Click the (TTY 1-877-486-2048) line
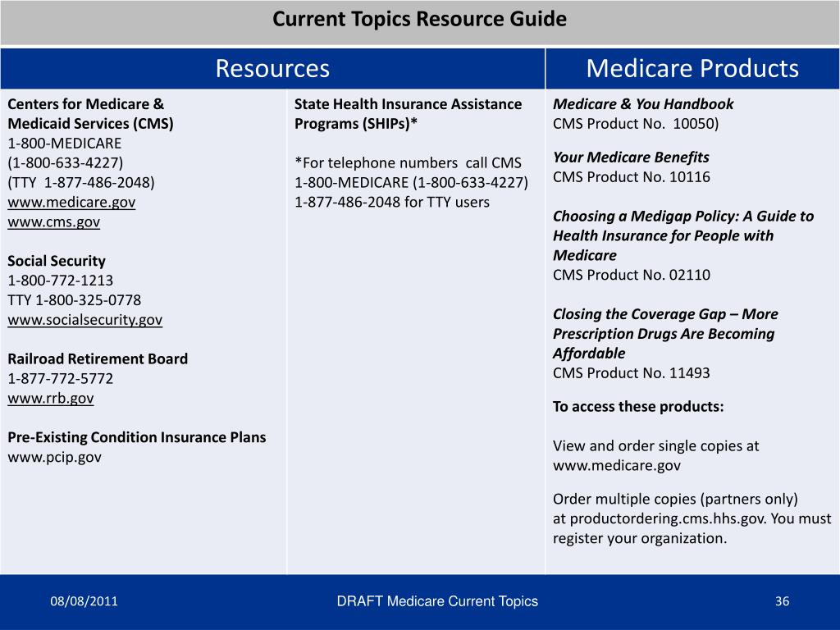840x630 pixels. pos(81,183)
